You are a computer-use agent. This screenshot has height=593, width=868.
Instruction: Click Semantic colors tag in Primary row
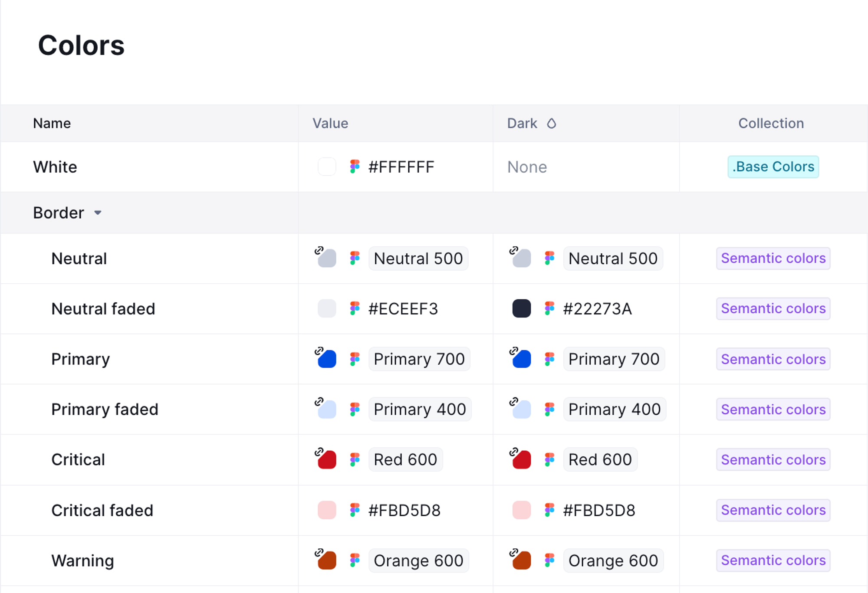(x=773, y=359)
